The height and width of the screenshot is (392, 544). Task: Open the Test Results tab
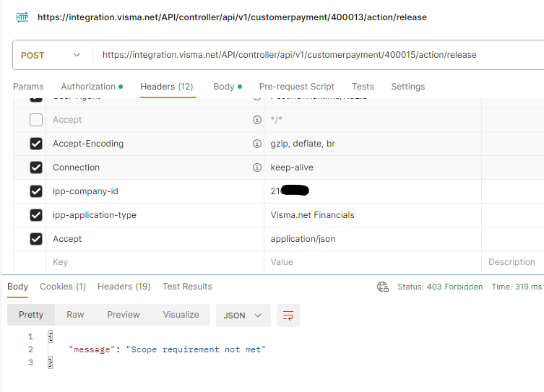coord(187,287)
